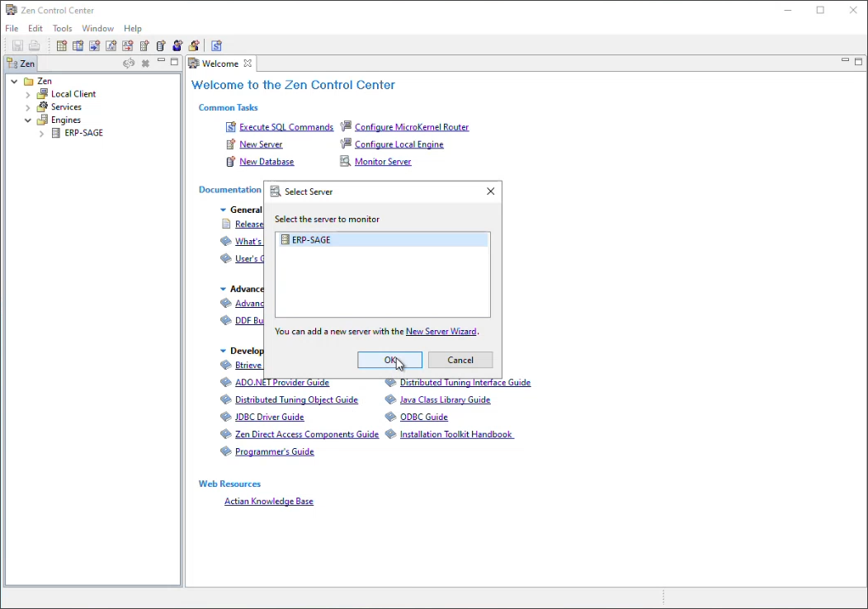Collapse the General documentation section
The height and width of the screenshot is (609, 868).
pyautogui.click(x=223, y=210)
